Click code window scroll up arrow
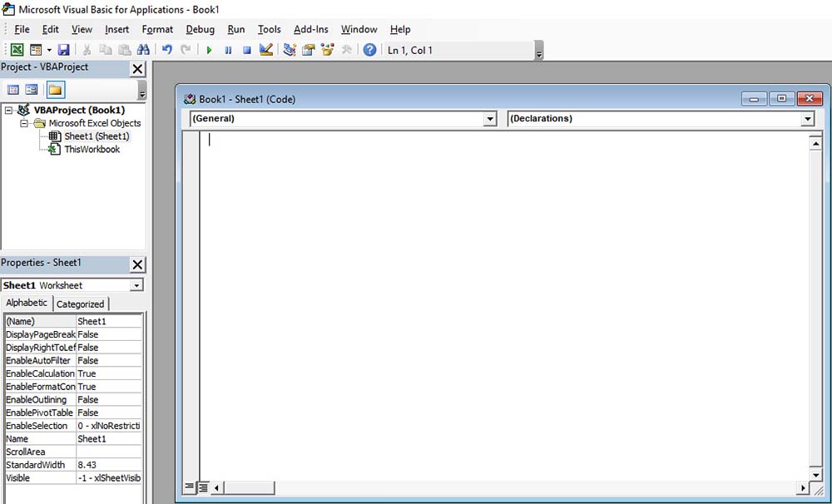Screen dimensions: 832x504 pyautogui.click(x=815, y=143)
